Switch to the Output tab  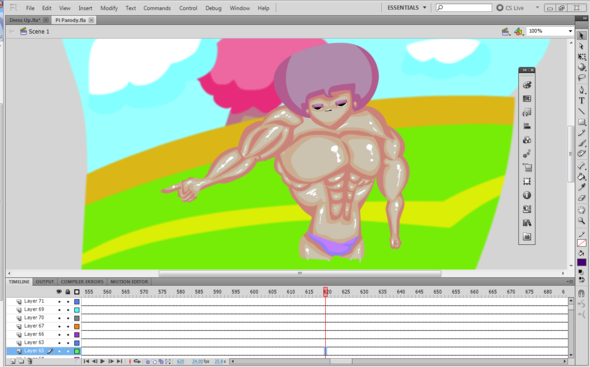45,282
